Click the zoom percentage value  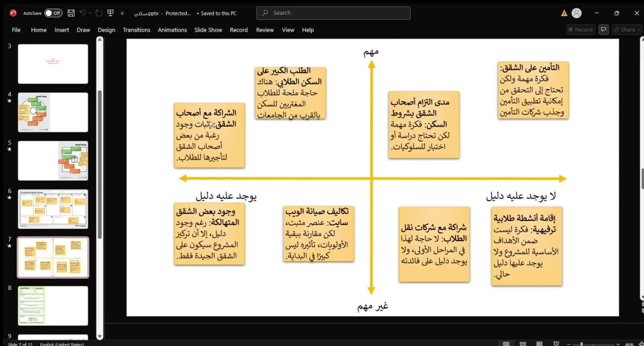click(x=629, y=344)
